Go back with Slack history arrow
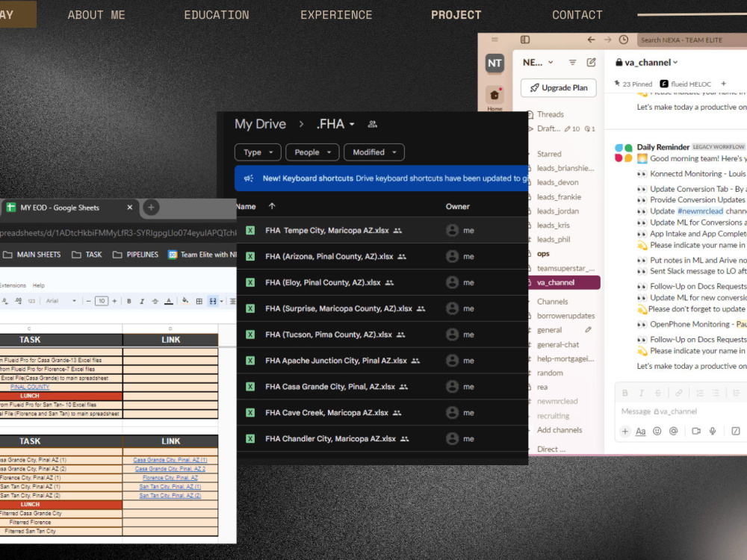 point(591,40)
